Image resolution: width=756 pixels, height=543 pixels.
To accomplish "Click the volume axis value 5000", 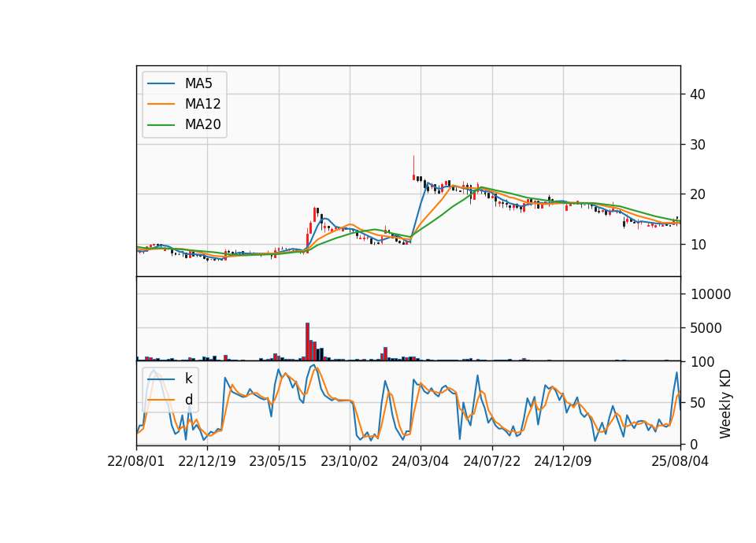I will coord(706,328).
